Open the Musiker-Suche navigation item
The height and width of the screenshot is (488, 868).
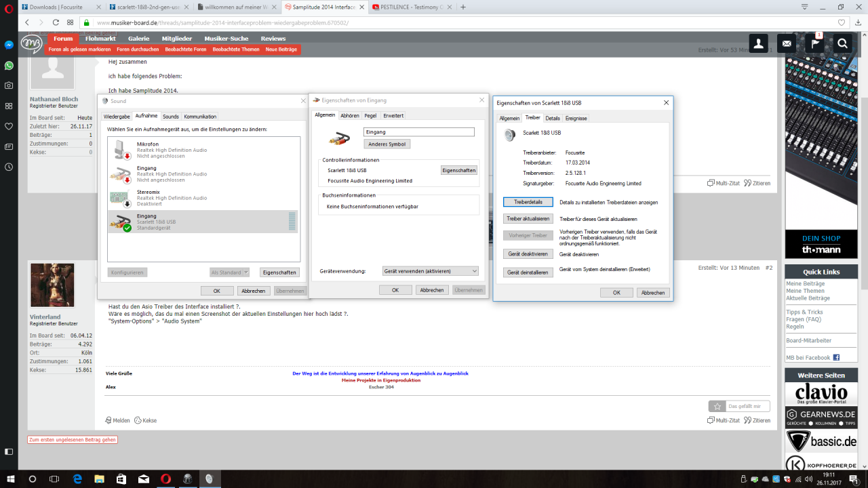[x=226, y=39]
